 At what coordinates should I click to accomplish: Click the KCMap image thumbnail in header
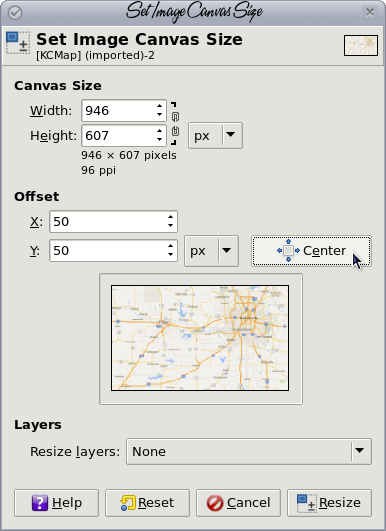pos(361,45)
